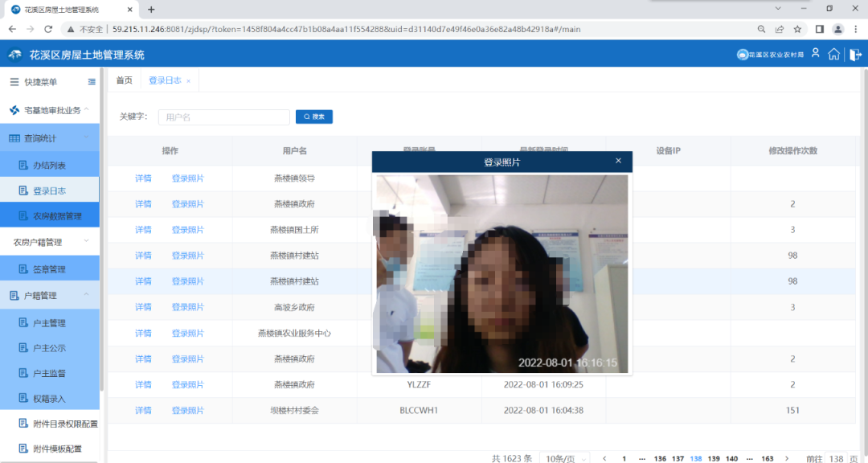The width and height of the screenshot is (868, 463).
Task: Click the home icon in the blue header
Action: (834, 55)
